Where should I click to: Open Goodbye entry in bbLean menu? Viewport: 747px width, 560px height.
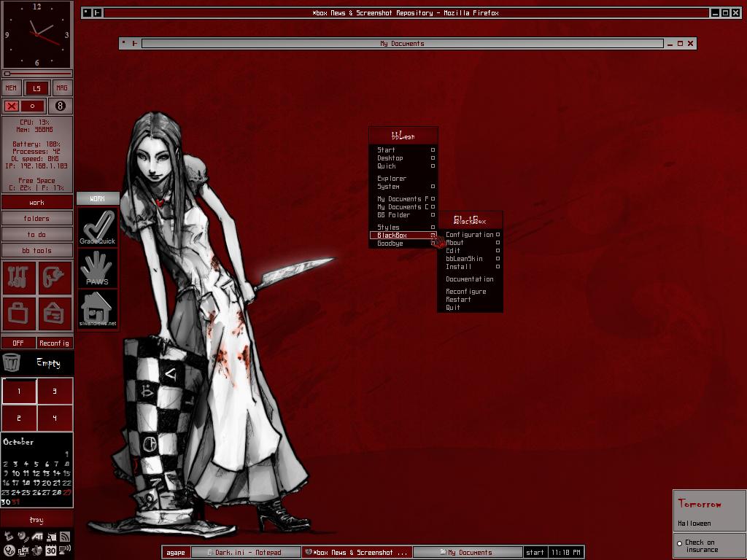(x=403, y=244)
